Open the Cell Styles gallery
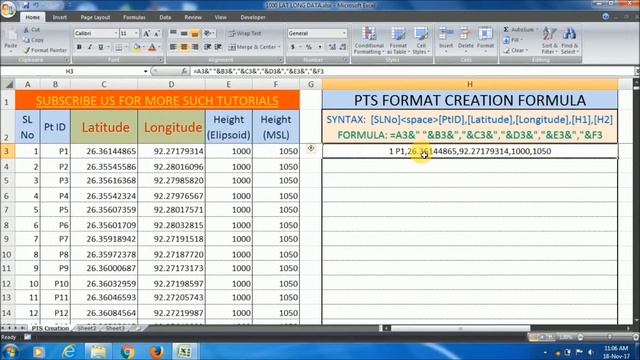 point(420,40)
